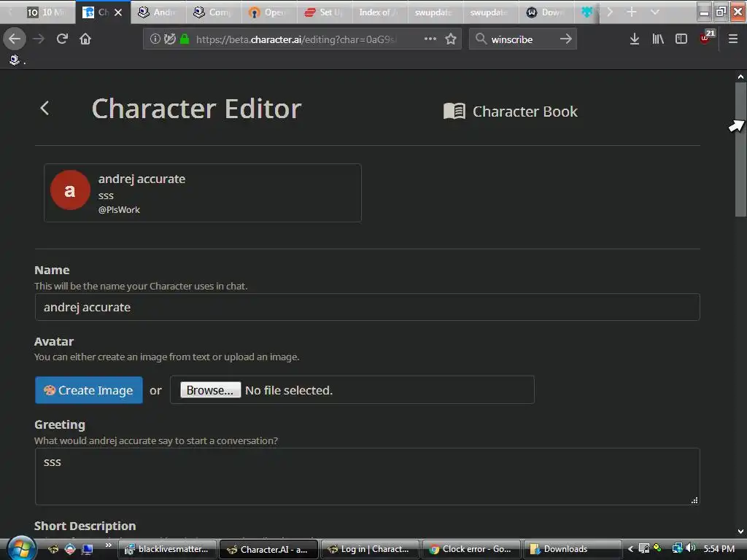The image size is (747, 560).
Task: Open a new tab with plus
Action: pyautogui.click(x=632, y=12)
